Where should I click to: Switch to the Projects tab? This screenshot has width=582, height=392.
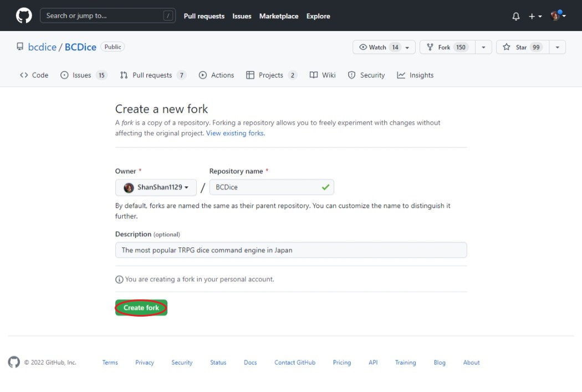pos(272,75)
